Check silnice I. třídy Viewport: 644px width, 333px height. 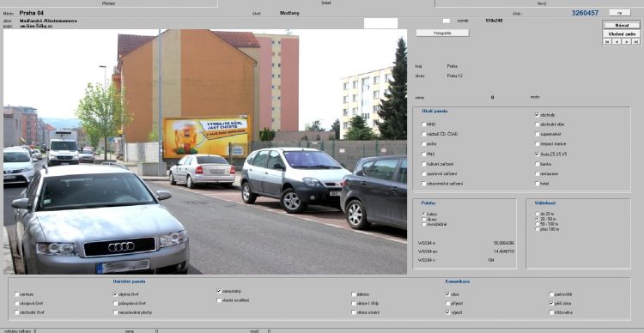[354, 304]
